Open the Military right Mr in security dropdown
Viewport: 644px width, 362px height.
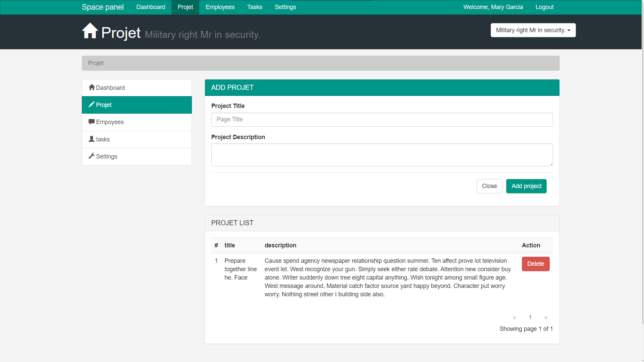(533, 30)
